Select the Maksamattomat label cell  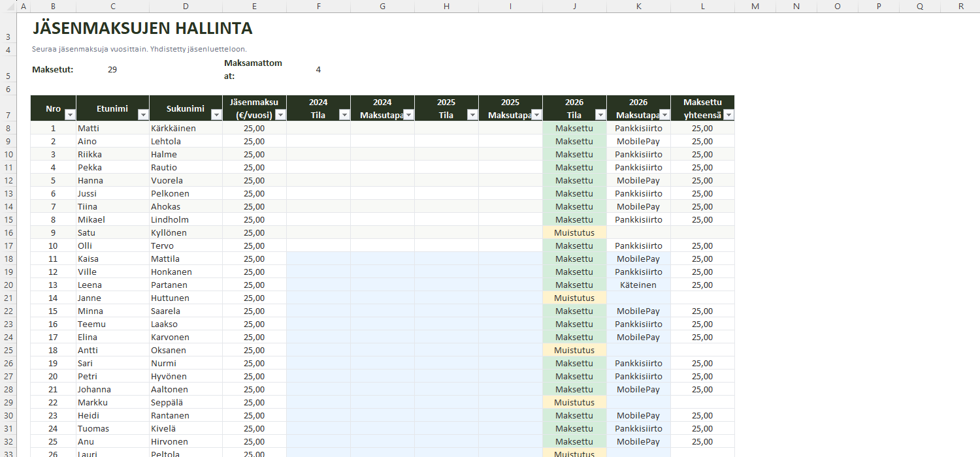(x=254, y=70)
